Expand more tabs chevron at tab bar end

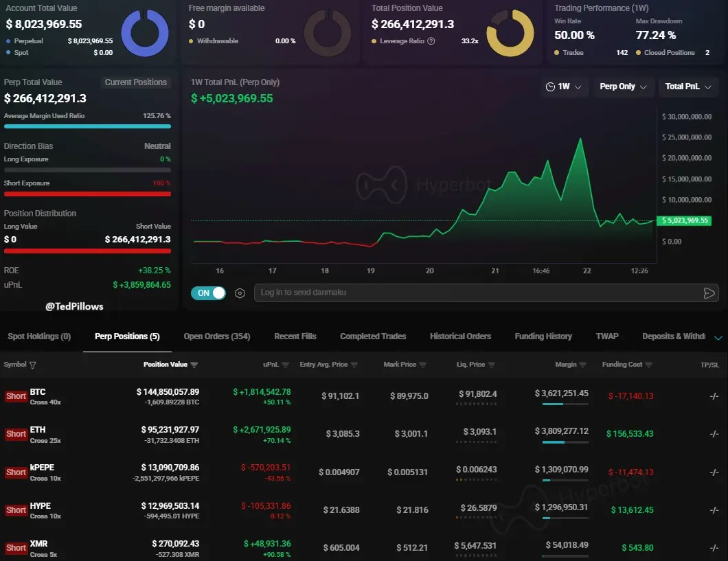coord(718,337)
